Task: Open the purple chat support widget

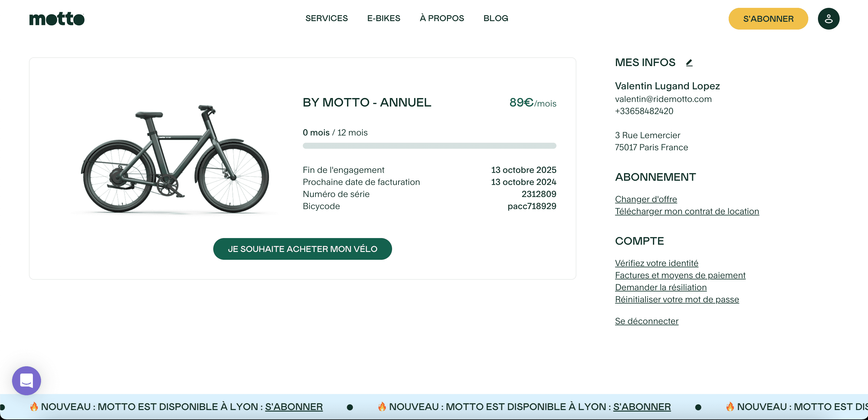Action: tap(26, 380)
